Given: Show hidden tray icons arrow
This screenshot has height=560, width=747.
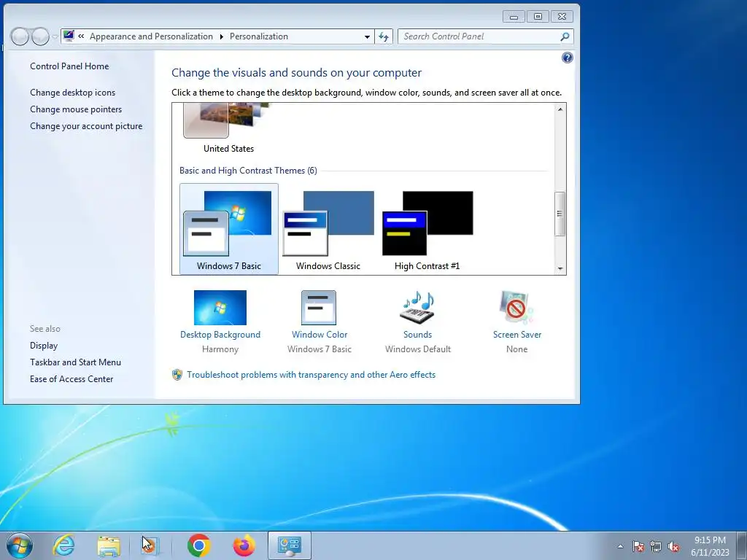Looking at the screenshot, I should 620,546.
